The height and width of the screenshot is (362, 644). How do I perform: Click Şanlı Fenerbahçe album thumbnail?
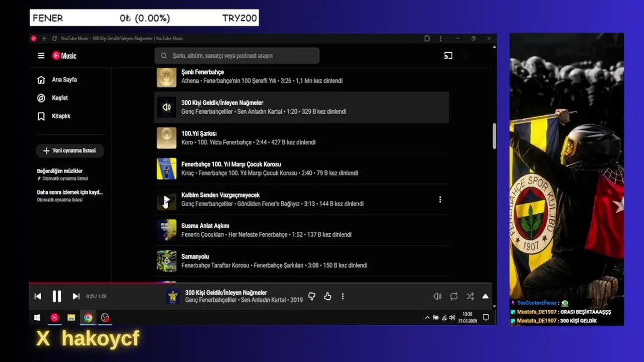point(167,77)
